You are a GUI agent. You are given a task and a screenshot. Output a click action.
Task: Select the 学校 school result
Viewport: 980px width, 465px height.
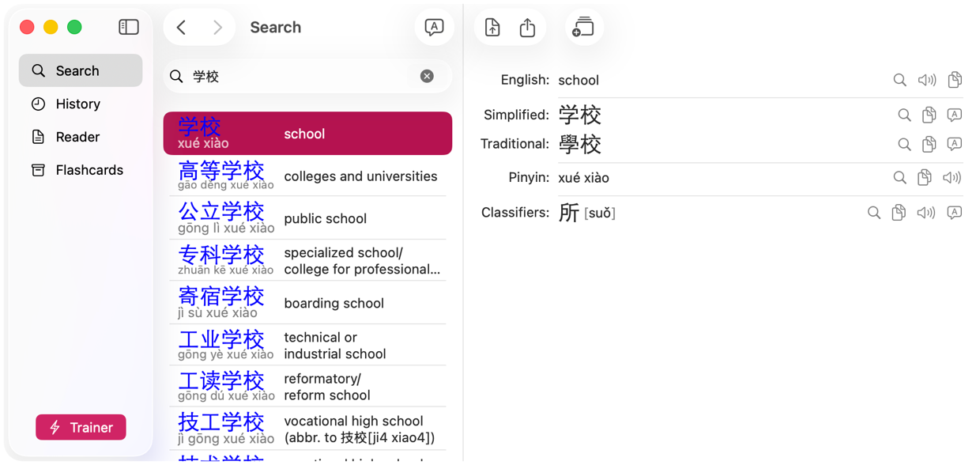pyautogui.click(x=307, y=133)
